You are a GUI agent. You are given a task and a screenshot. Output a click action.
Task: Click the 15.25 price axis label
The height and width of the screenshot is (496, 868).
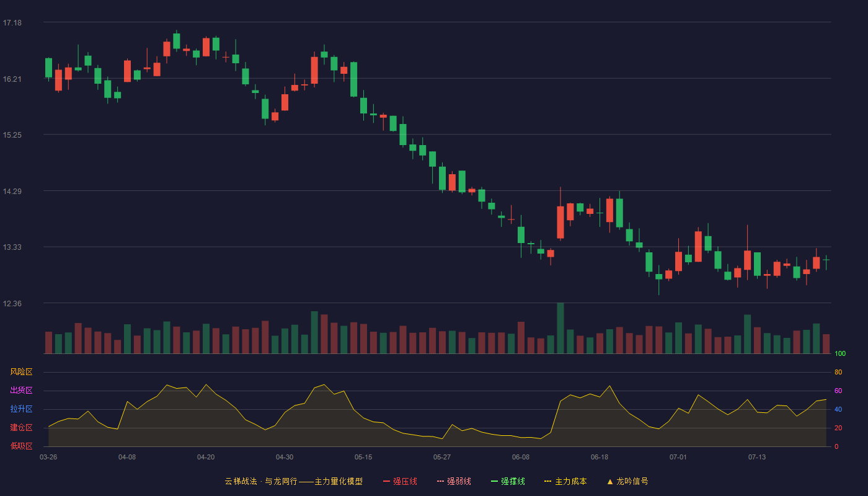click(x=12, y=135)
